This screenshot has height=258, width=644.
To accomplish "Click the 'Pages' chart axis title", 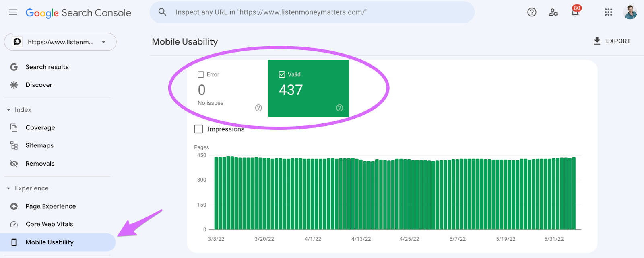I will pyautogui.click(x=202, y=147).
